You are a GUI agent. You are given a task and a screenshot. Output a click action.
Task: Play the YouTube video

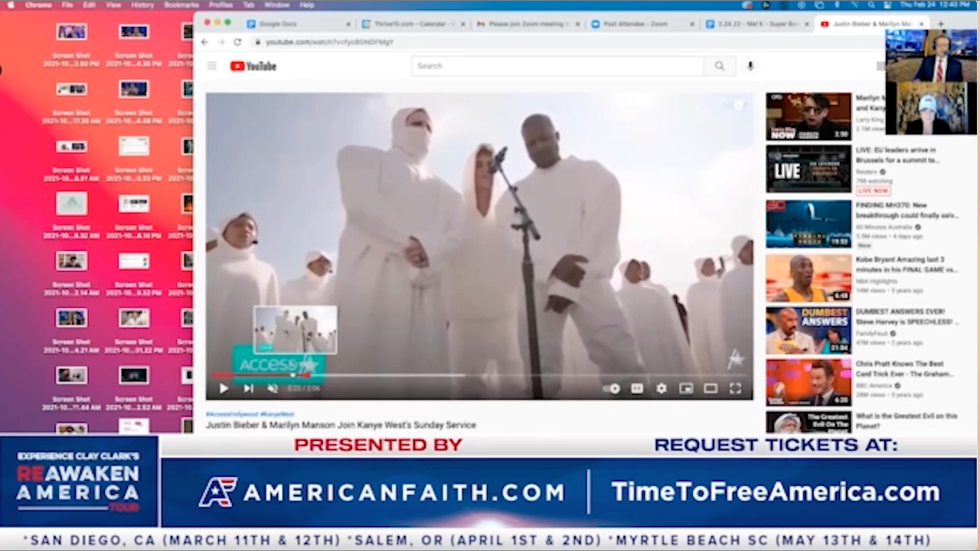pos(224,389)
